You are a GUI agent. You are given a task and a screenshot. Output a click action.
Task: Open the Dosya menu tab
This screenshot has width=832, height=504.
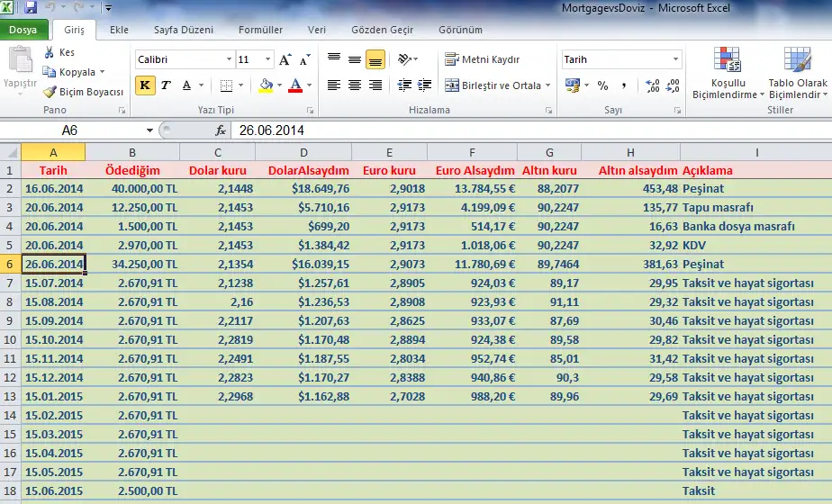(x=23, y=30)
